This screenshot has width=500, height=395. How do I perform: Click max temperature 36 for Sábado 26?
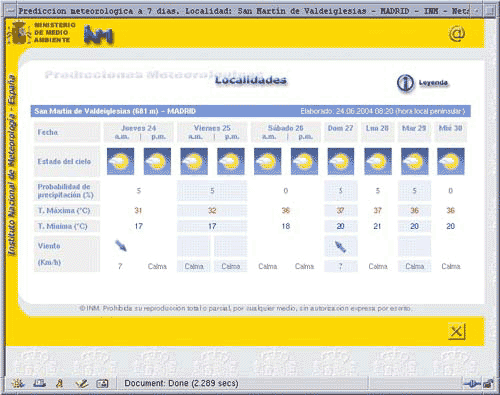pos(286,211)
